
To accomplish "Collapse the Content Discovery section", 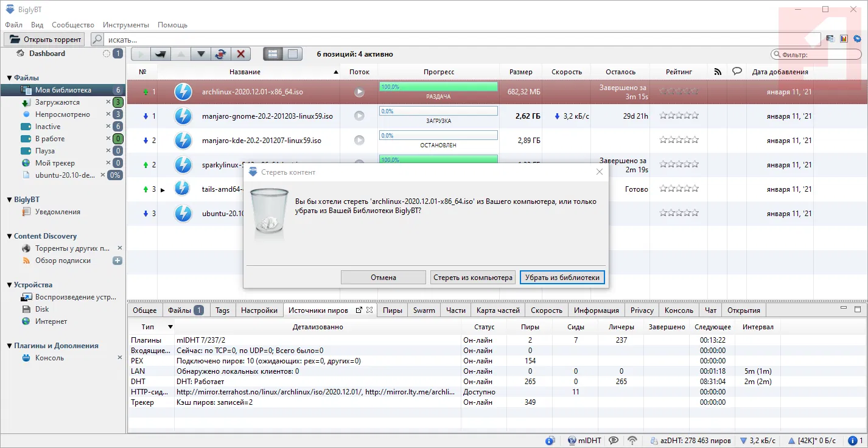I will point(10,236).
